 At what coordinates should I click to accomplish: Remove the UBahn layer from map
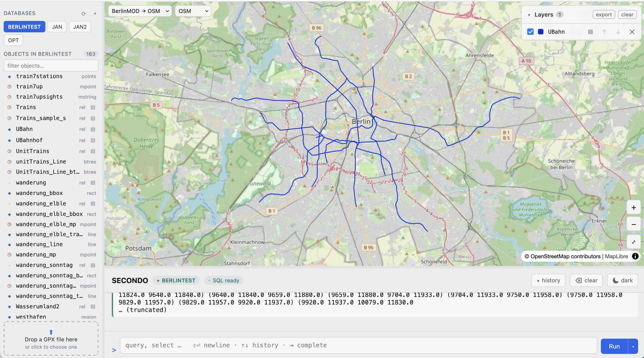pyautogui.click(x=632, y=32)
